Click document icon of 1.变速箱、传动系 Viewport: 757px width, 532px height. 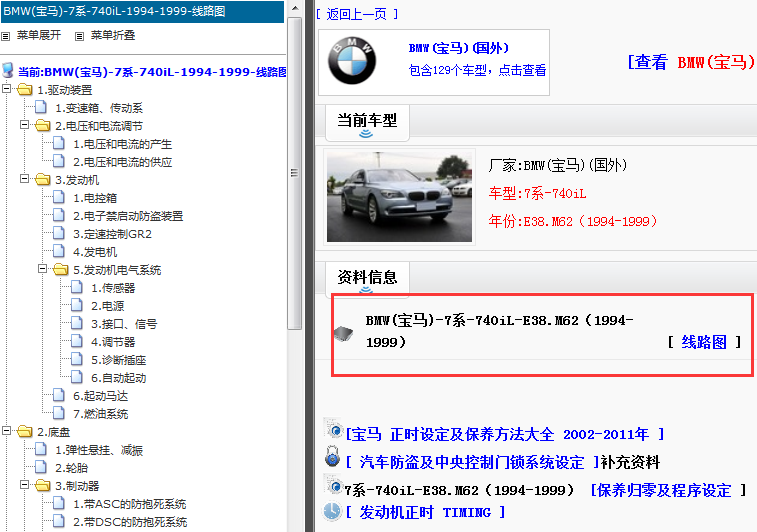[41, 107]
